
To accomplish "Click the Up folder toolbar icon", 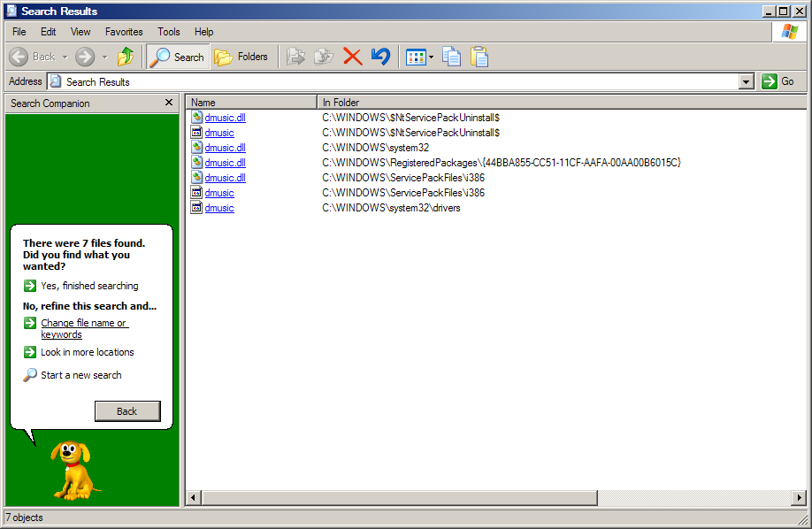I will [126, 57].
